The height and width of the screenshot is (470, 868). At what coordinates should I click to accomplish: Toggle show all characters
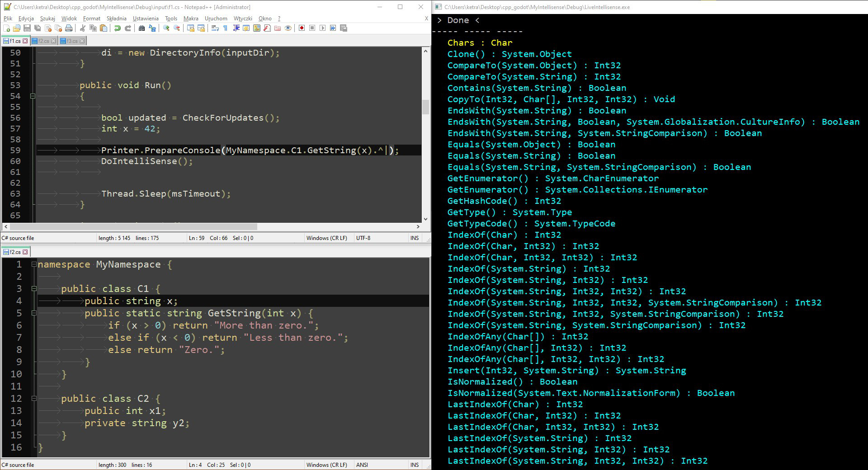tap(224, 28)
